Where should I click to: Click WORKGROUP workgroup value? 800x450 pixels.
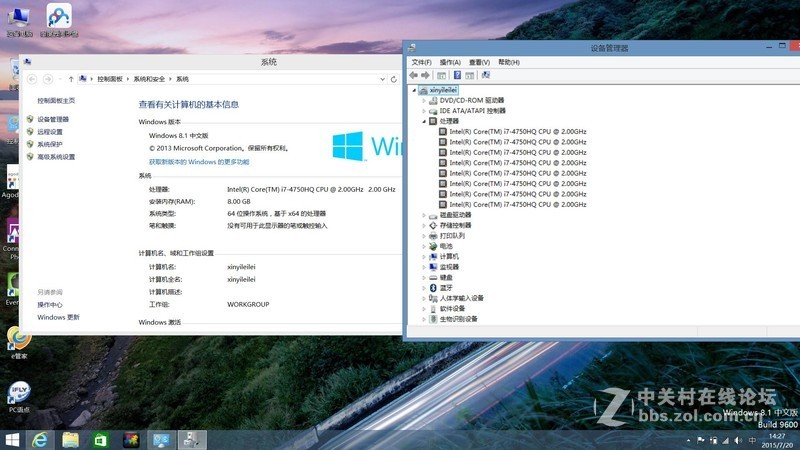[248, 305]
